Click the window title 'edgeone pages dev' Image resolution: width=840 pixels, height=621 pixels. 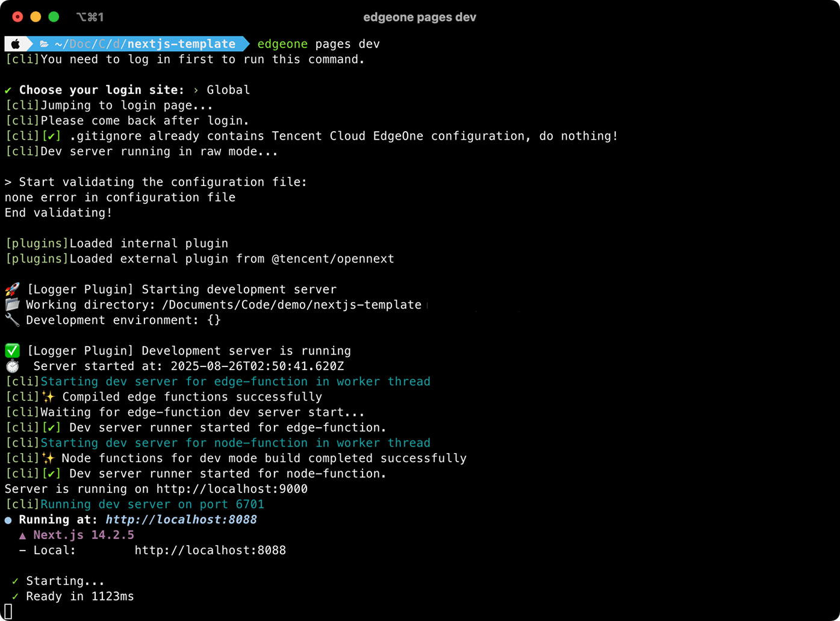[x=420, y=17]
